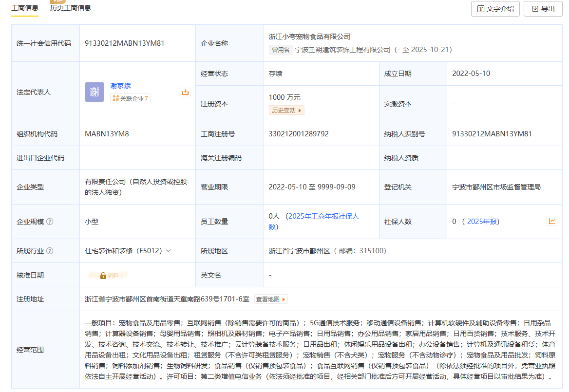Click the unified credit code 91330212MABN13YM81
The width and height of the screenshot is (569, 392).
click(125, 43)
